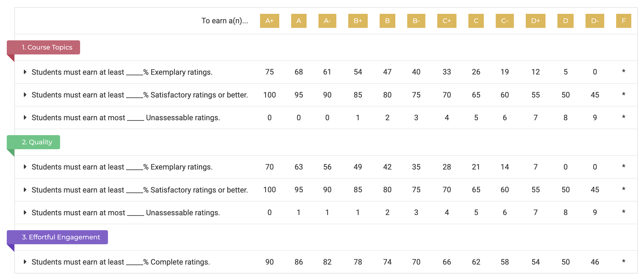Click the Course Topics category label
Image resolution: width=644 pixels, height=280 pixels.
43,47
